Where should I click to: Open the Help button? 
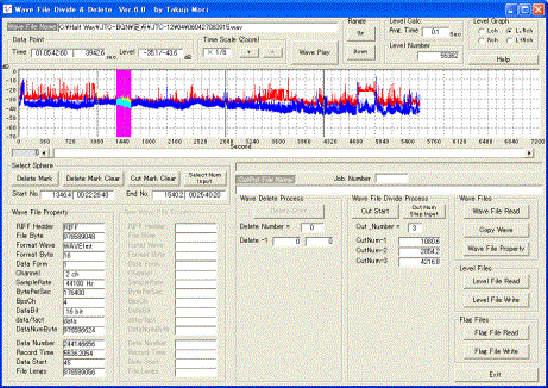point(503,60)
